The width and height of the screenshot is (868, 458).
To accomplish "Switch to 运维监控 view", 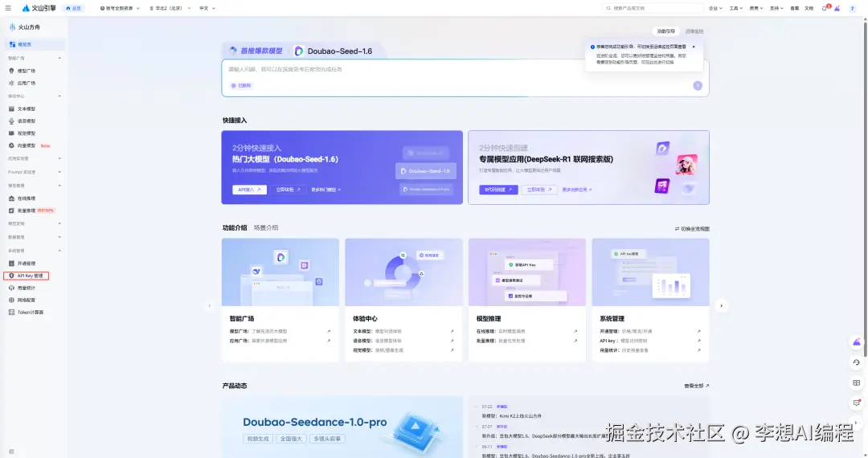I will pyautogui.click(x=694, y=31).
